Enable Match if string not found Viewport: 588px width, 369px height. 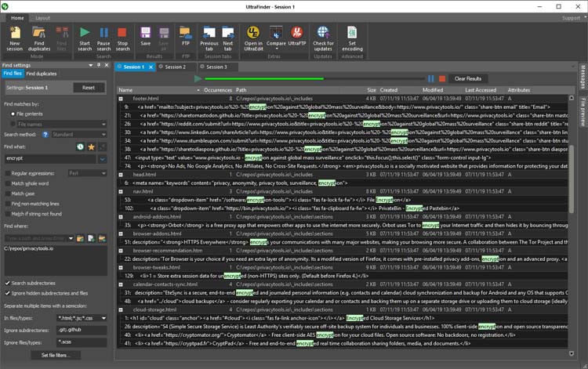[8, 214]
